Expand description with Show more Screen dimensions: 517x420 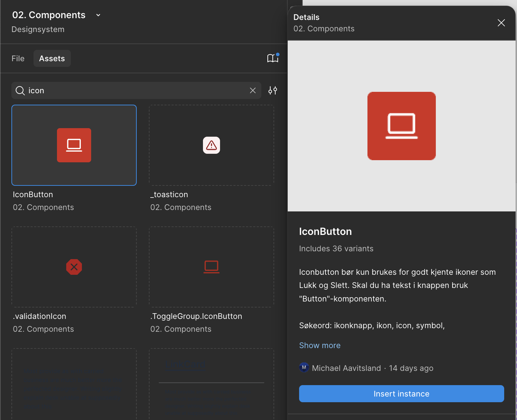click(x=320, y=345)
